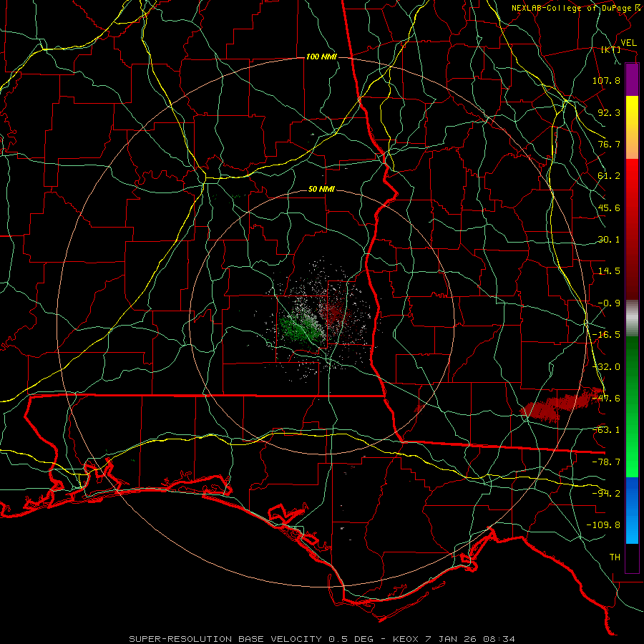The width and height of the screenshot is (644, 644).
Task: Select the -0.9 legend value
Action: (609, 303)
